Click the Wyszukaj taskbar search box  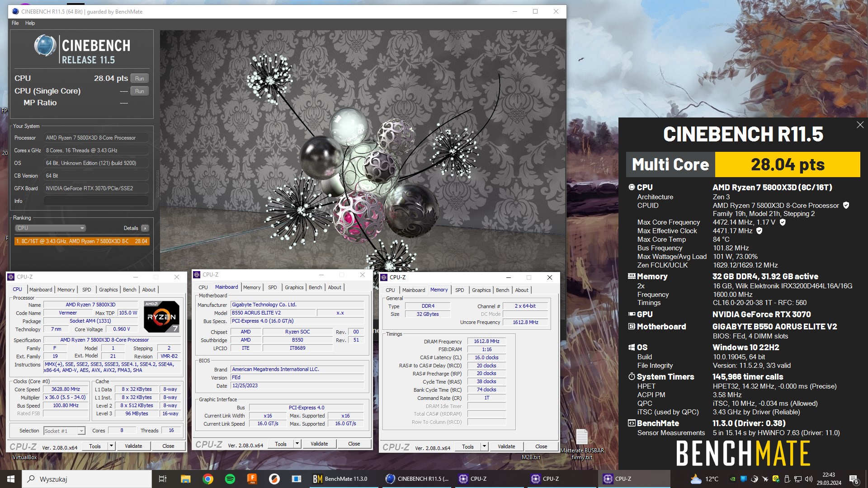pos(87,479)
